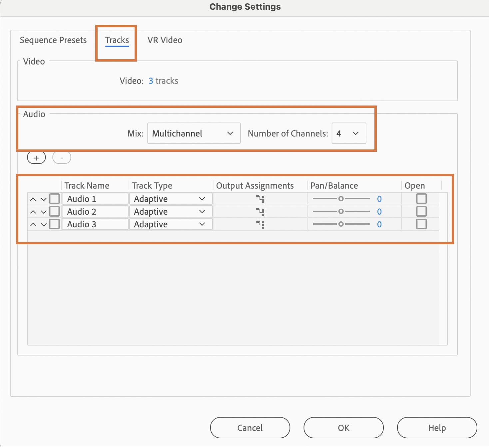Change Audio 1 Track Type dropdown

pyautogui.click(x=171, y=199)
